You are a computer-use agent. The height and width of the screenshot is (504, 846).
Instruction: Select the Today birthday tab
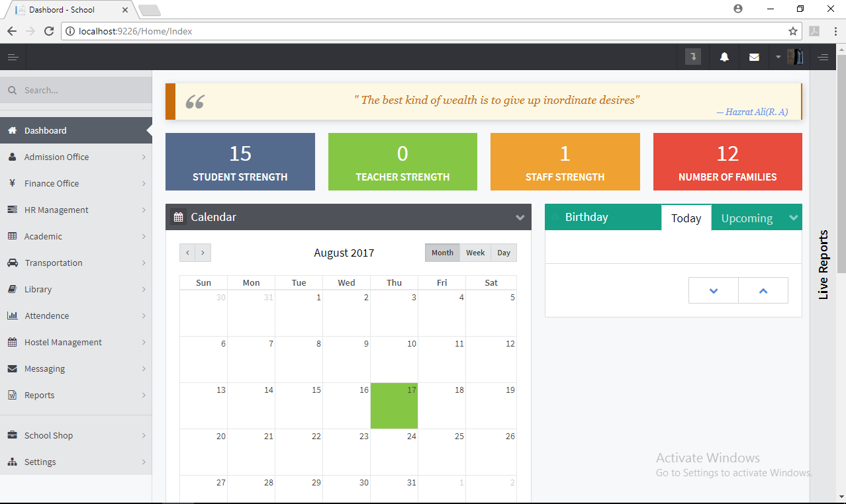pos(686,218)
